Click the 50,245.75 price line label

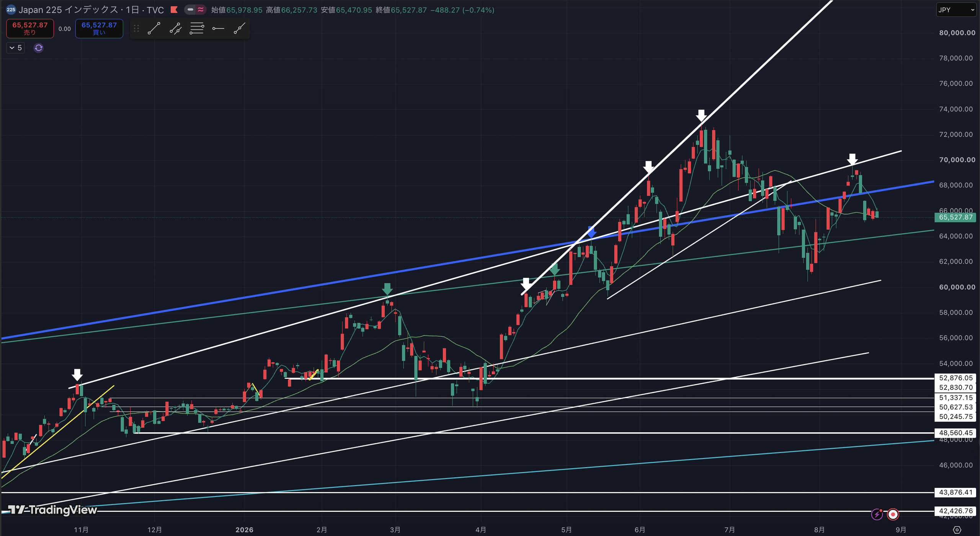[956, 417]
